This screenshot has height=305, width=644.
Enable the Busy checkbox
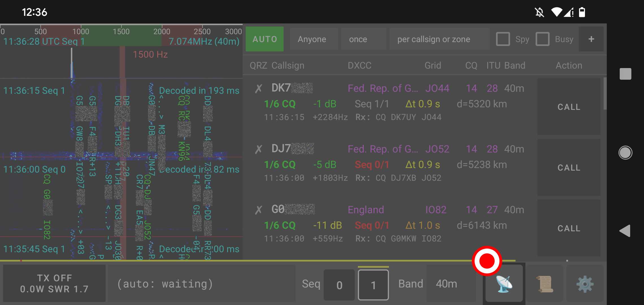click(x=542, y=39)
